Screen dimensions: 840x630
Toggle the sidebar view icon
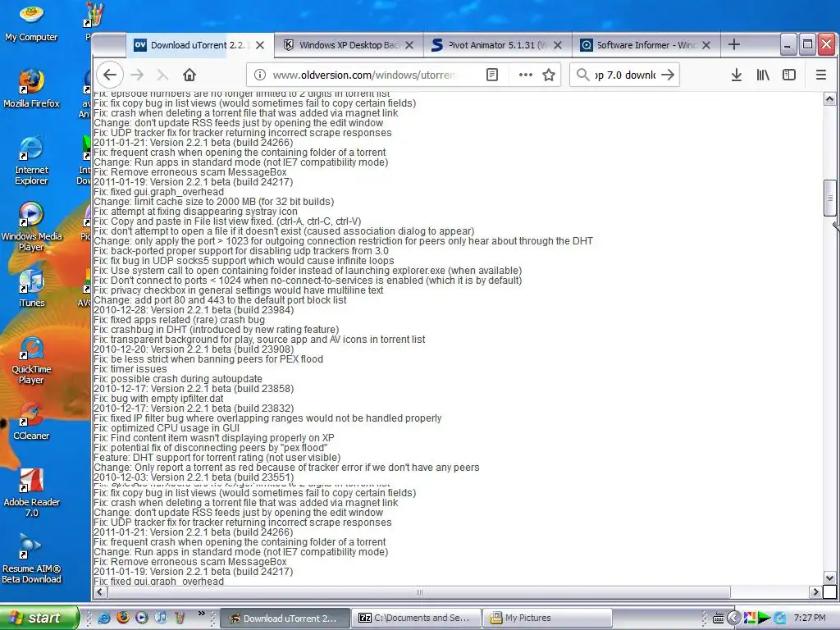pyautogui.click(x=789, y=75)
